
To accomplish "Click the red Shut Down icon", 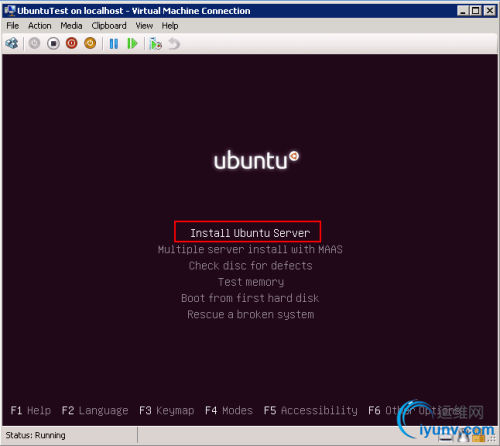I will [x=71, y=43].
